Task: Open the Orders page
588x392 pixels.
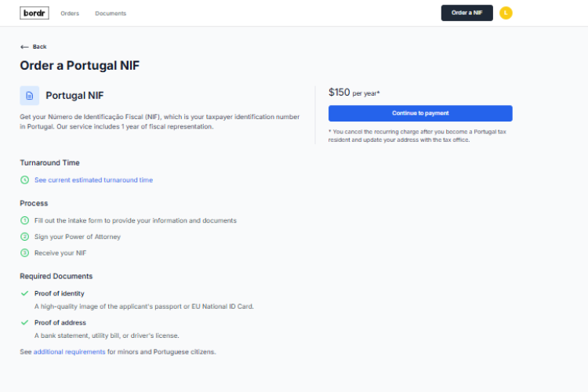Action: (x=70, y=13)
